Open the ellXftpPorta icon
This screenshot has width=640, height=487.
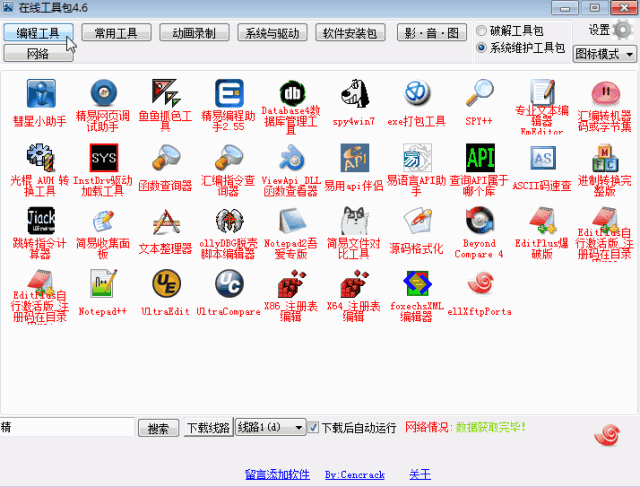(480, 284)
